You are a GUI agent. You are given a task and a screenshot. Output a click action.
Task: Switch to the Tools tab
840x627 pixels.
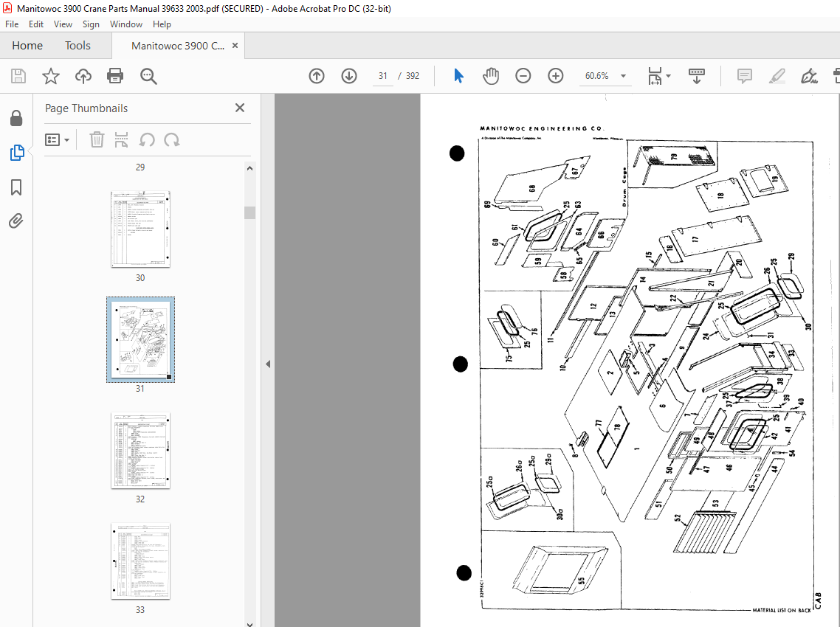pos(78,46)
